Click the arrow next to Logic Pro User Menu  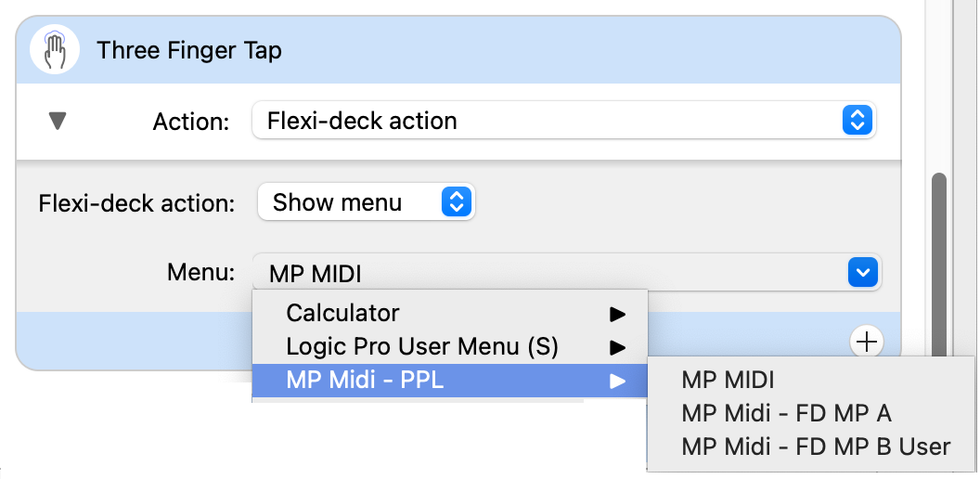(617, 348)
